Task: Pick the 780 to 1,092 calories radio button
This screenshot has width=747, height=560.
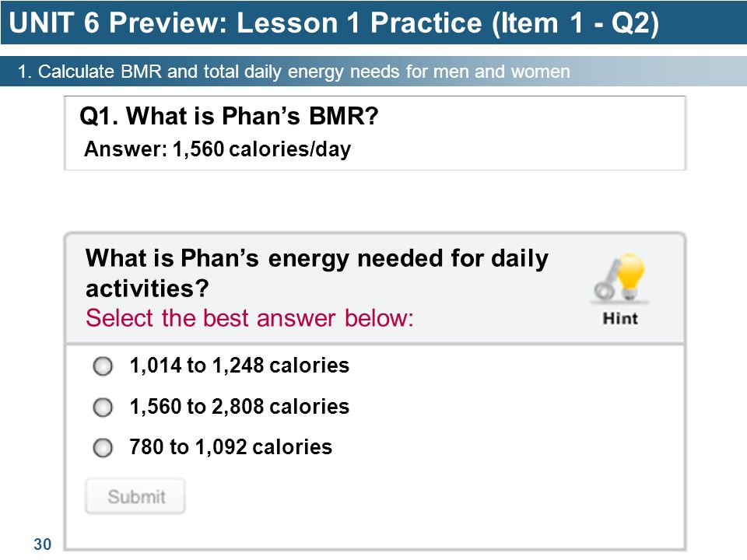Action: 103,448
